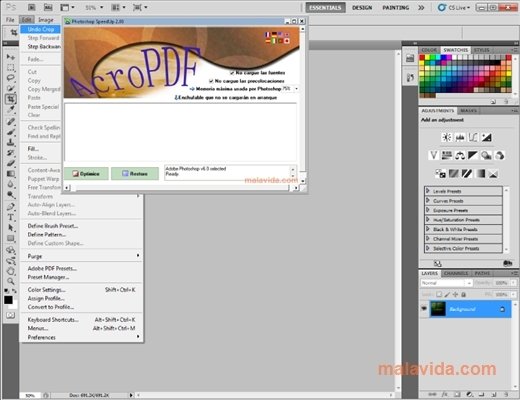Select the History Brush tool

coord(10,153)
